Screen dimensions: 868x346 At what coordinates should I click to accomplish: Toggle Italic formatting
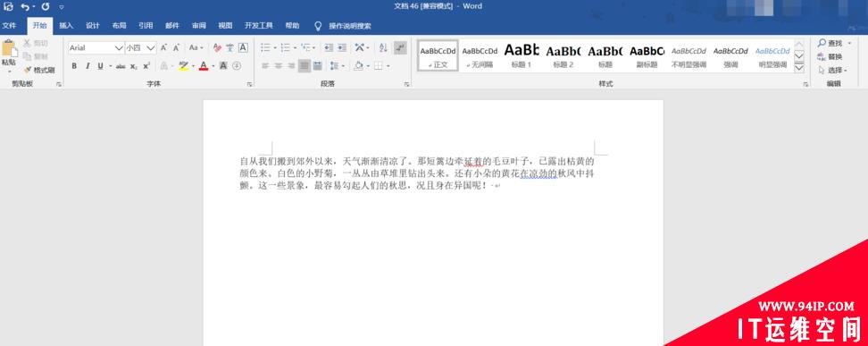[x=88, y=66]
